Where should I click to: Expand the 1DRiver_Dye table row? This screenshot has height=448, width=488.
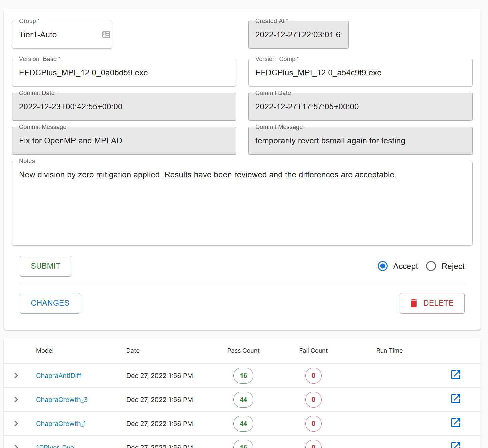point(16,445)
